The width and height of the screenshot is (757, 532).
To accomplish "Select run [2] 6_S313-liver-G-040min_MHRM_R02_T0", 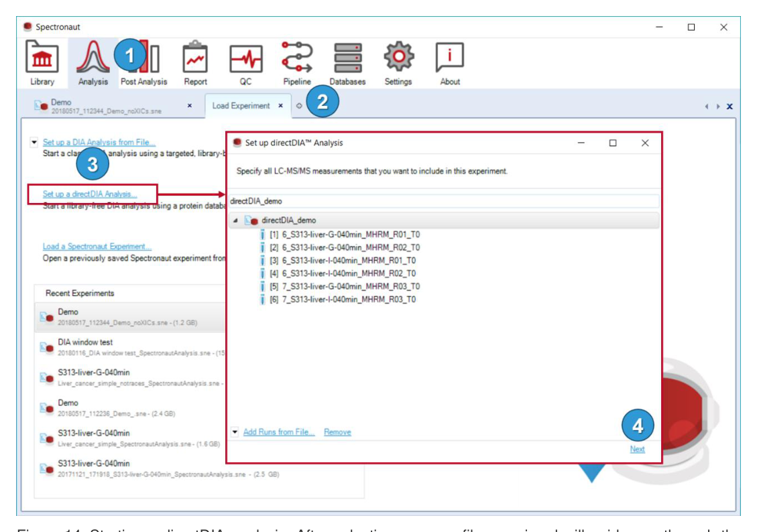I will tap(340, 247).
